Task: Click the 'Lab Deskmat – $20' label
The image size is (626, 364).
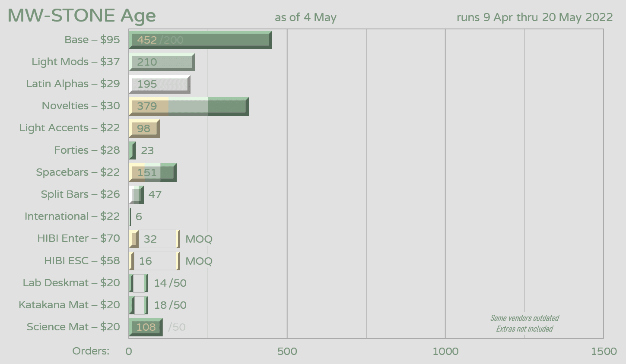Action: 71,283
